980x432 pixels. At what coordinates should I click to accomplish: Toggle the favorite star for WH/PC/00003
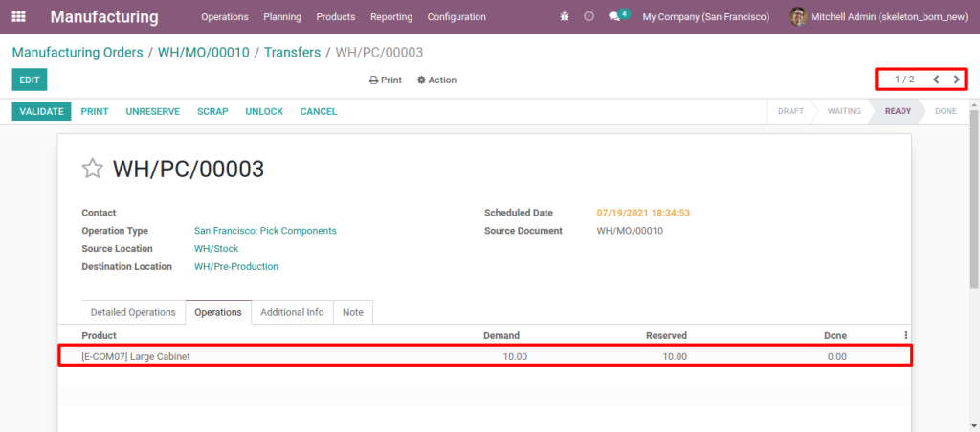[92, 170]
